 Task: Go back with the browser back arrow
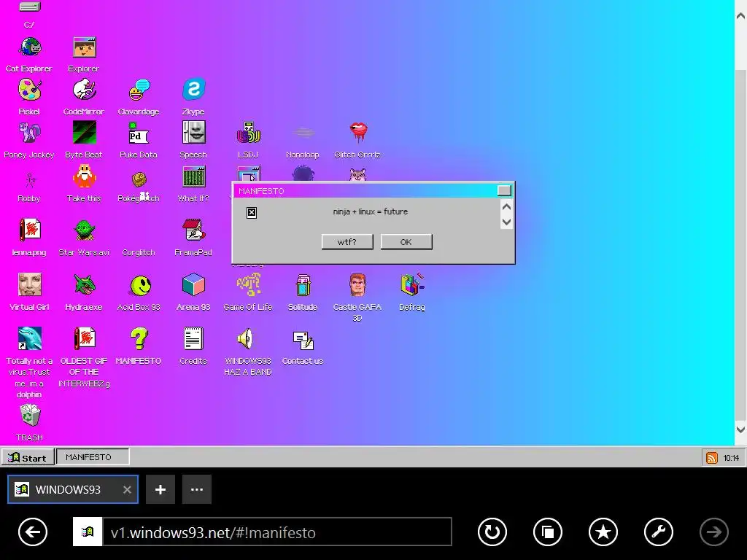tap(33, 532)
